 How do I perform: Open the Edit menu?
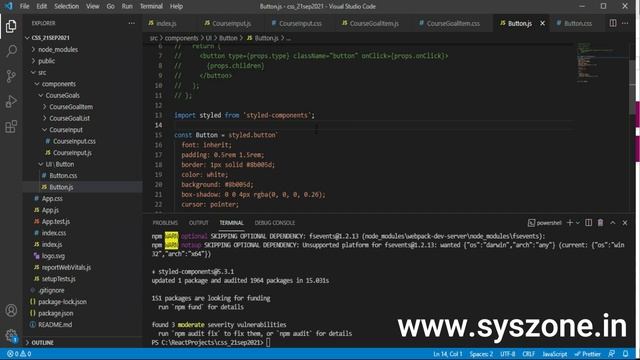[x=42, y=6]
